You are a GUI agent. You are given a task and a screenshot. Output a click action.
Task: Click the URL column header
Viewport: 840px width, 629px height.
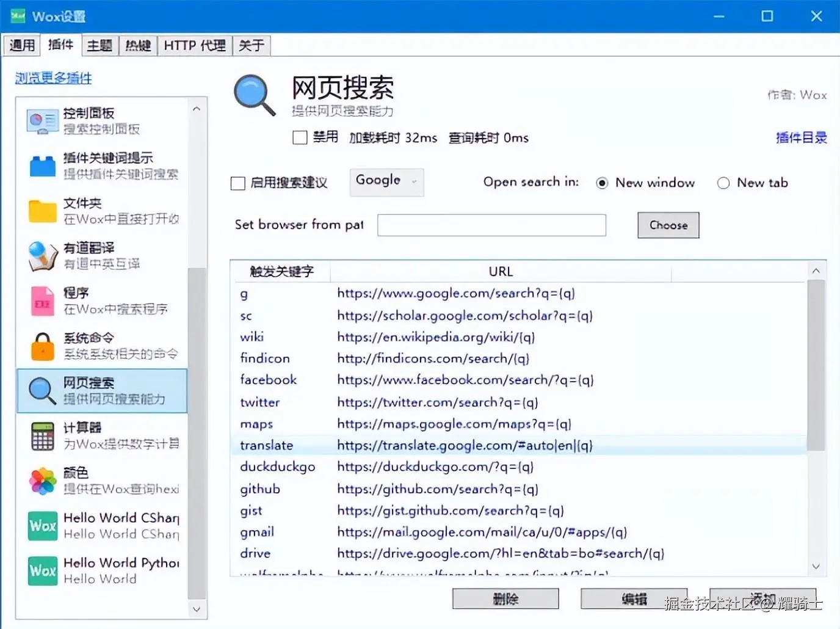point(501,271)
